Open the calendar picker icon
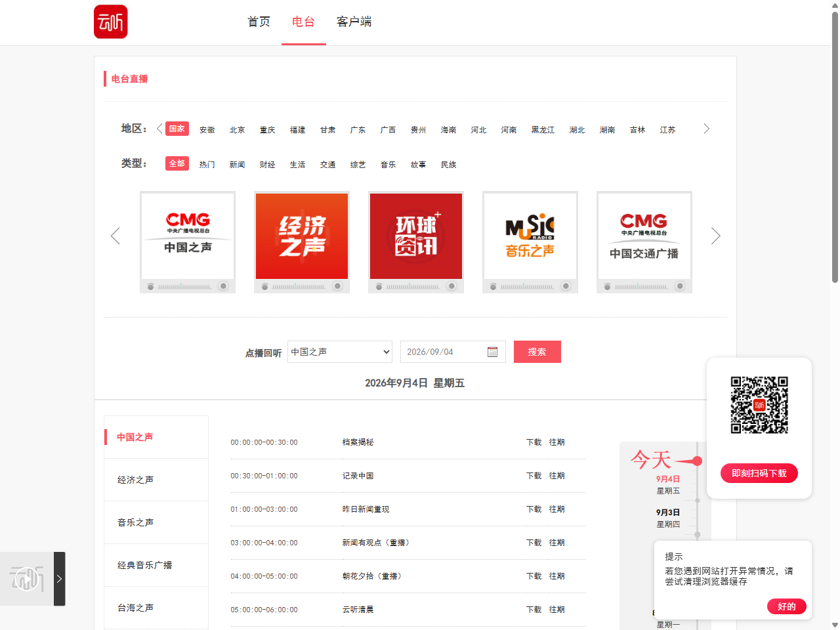 [493, 352]
